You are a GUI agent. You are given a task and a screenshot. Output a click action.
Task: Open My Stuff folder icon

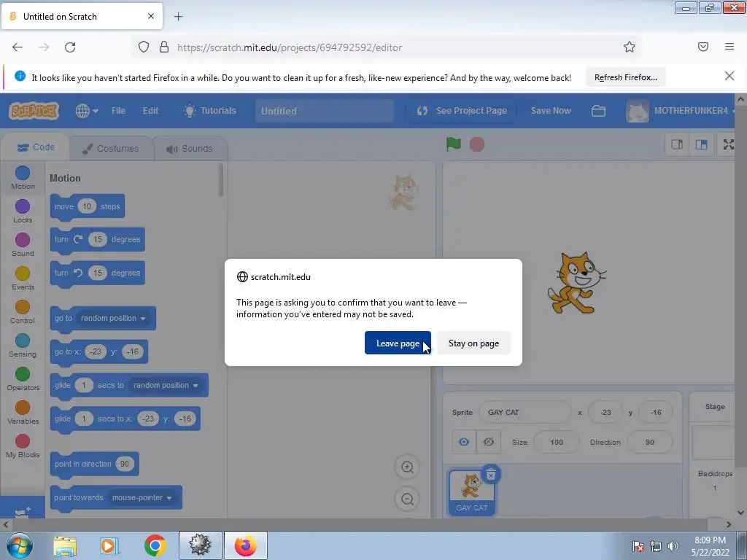click(598, 111)
